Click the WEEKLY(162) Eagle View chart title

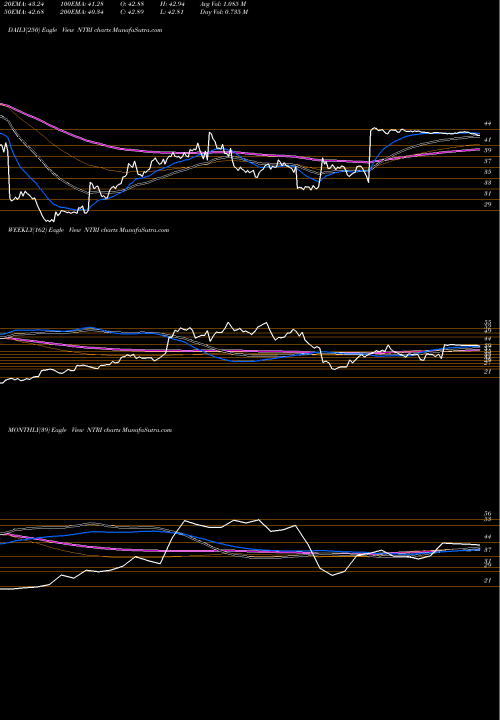pyautogui.click(x=89, y=230)
